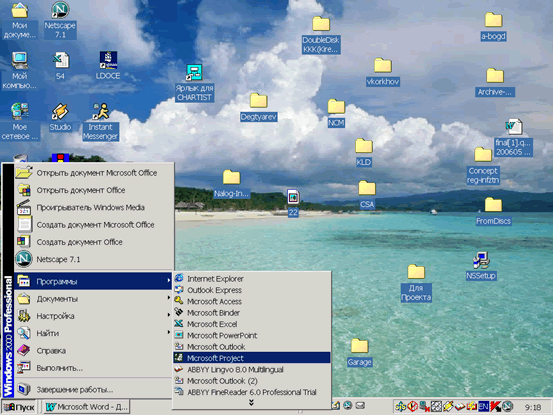Open the Instant Messenger desktop icon
This screenshot has height=416, width=554.
(100, 122)
